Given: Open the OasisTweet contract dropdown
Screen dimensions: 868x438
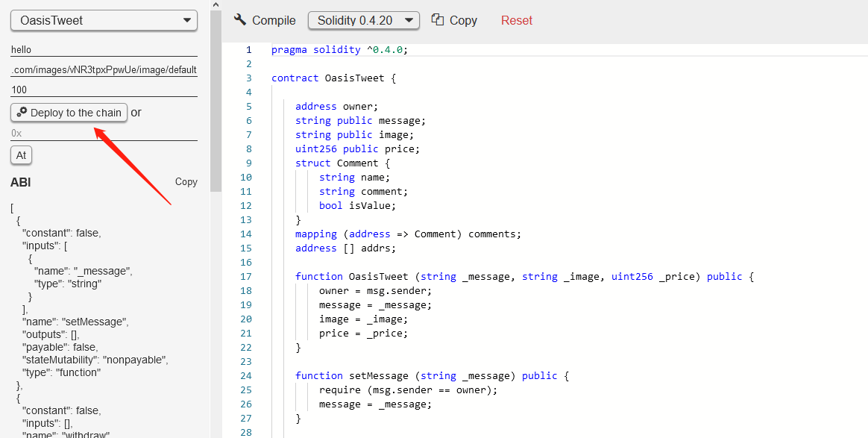Looking at the screenshot, I should (x=104, y=20).
